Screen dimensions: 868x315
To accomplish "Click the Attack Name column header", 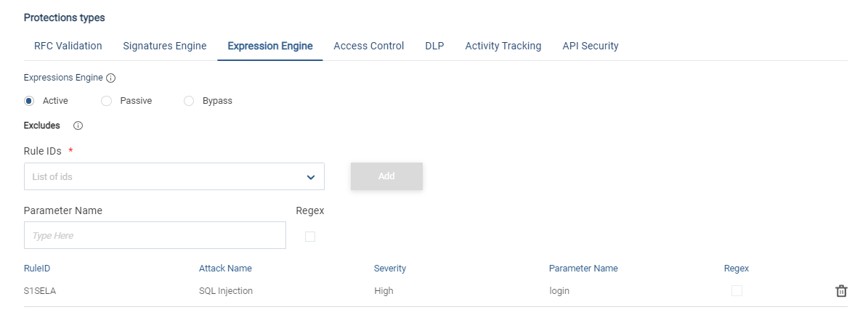I will pos(225,269).
